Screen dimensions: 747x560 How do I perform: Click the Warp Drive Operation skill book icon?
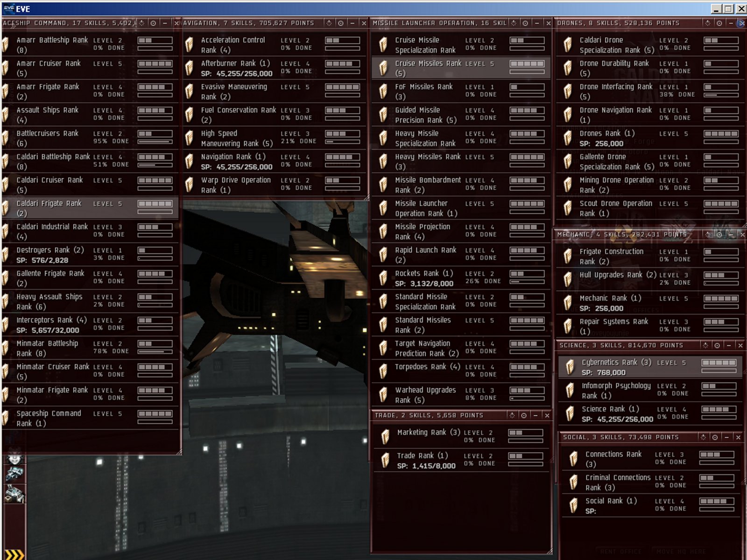pos(189,185)
